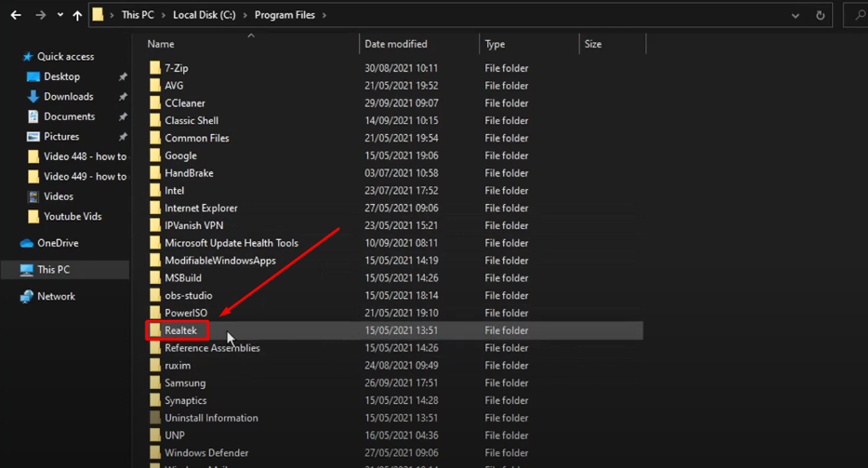Sort by Date modified column header
868x468 pixels.
pyautogui.click(x=396, y=44)
